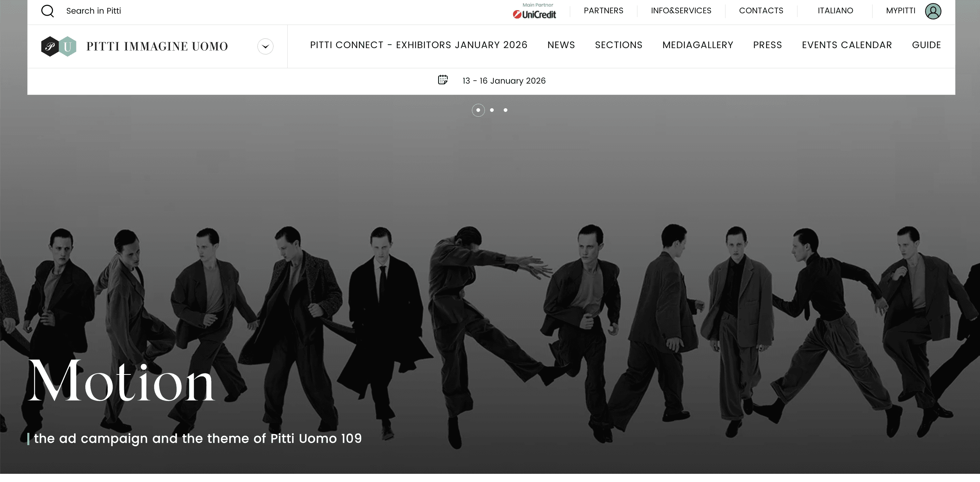The image size is (980, 482).
Task: Select the first carousel slide dot
Action: 478,110
